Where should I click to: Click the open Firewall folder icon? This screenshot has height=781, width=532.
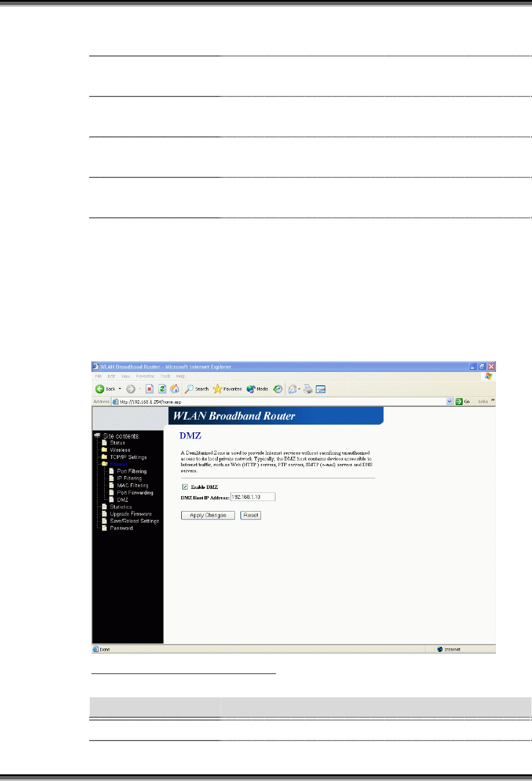point(104,464)
